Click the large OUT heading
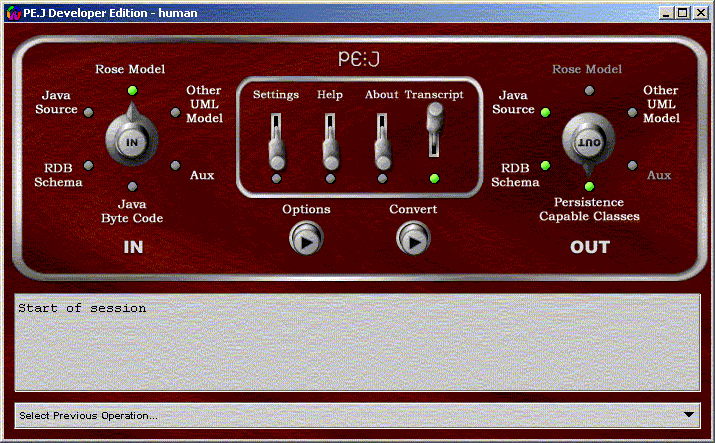The width and height of the screenshot is (715, 443). [590, 247]
